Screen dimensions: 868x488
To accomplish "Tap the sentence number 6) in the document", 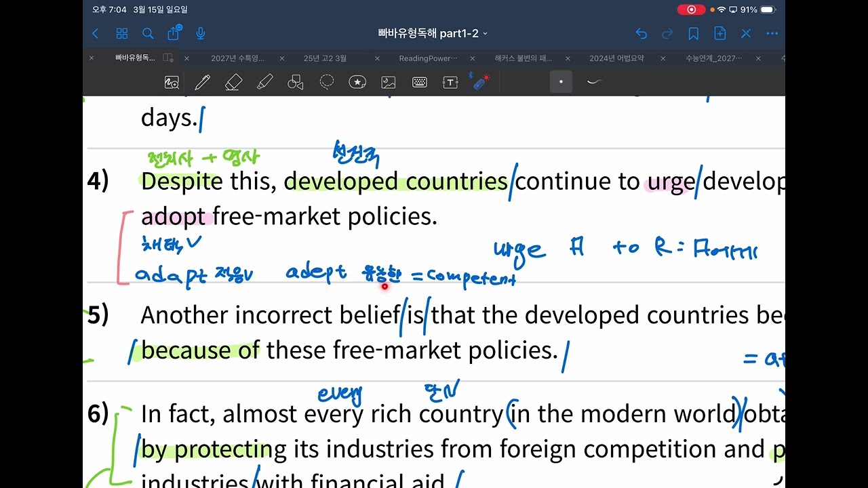I will click(98, 413).
